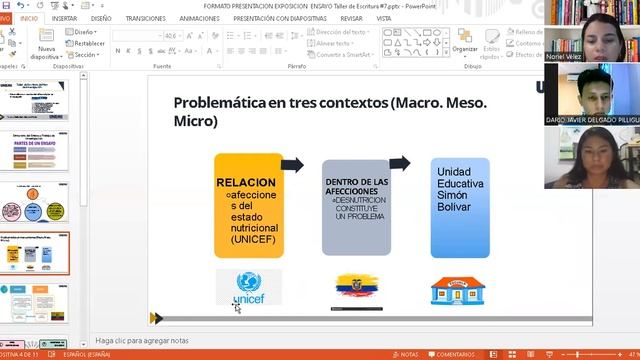The width and height of the screenshot is (640, 360).
Task: Toggle bold N formatting
Action: click(x=118, y=51)
